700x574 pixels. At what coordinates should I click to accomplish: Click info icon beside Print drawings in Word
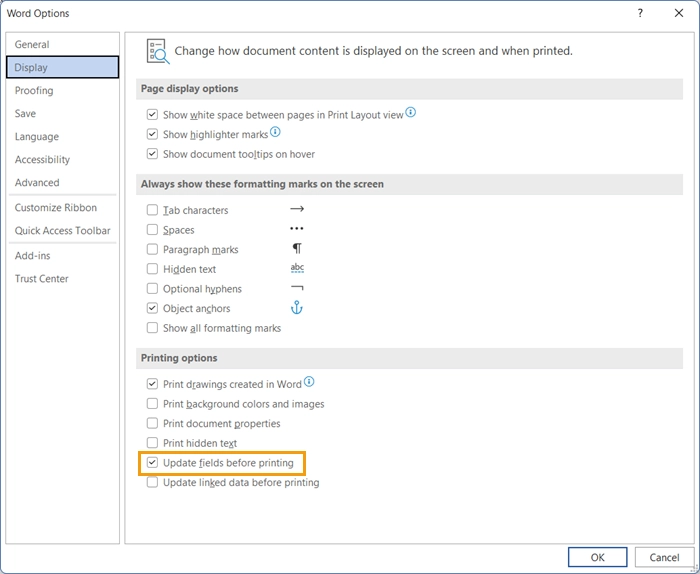point(309,382)
